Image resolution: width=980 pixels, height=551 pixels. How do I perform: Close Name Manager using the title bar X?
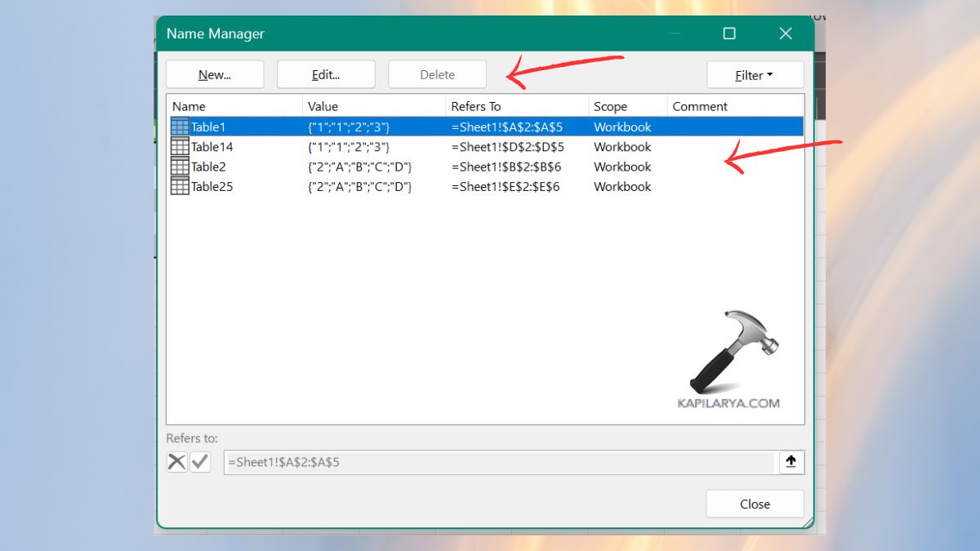[x=786, y=33]
